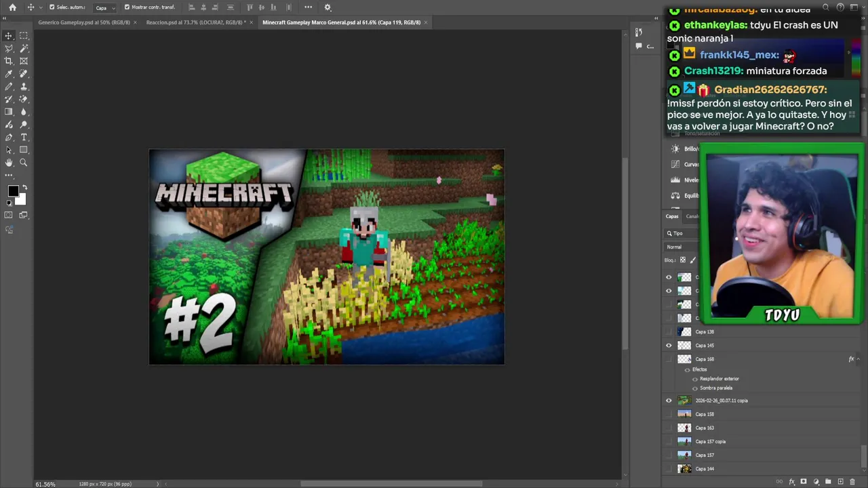Image resolution: width=868 pixels, height=488 pixels.
Task: Hide layer Capa 145
Action: (x=669, y=346)
